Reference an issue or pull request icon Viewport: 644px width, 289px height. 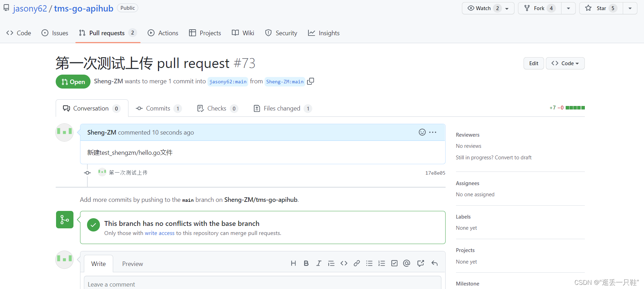[421, 263]
